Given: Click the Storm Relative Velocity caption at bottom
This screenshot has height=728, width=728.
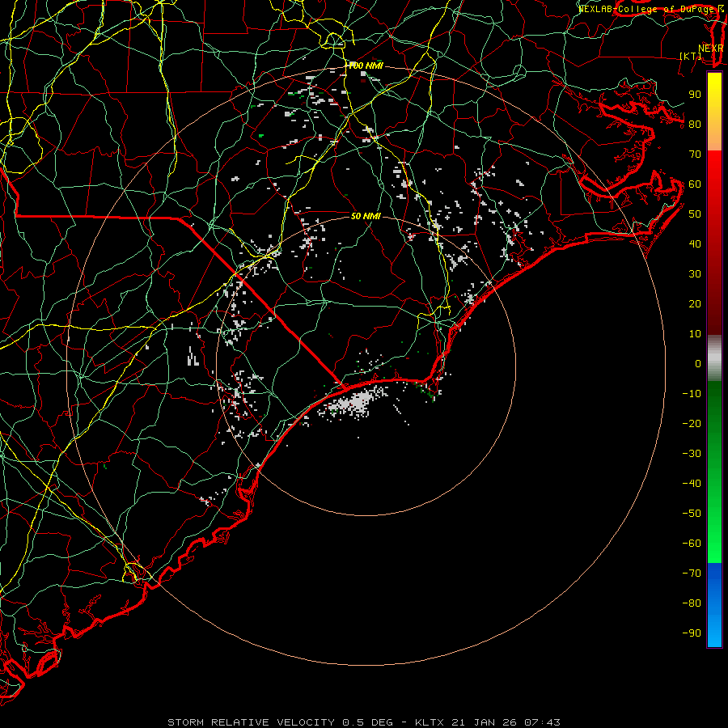Looking at the screenshot, I should pyautogui.click(x=363, y=722).
